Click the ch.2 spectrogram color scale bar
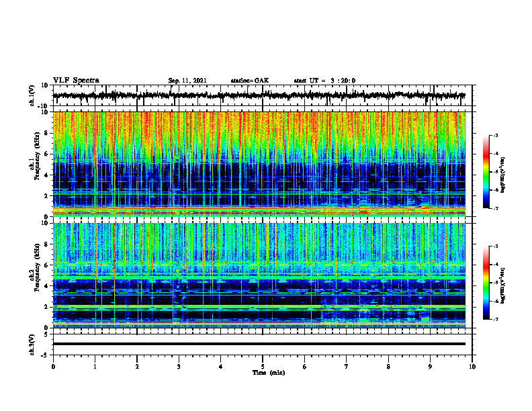Viewport: 532px width, 411px height. coord(486,283)
